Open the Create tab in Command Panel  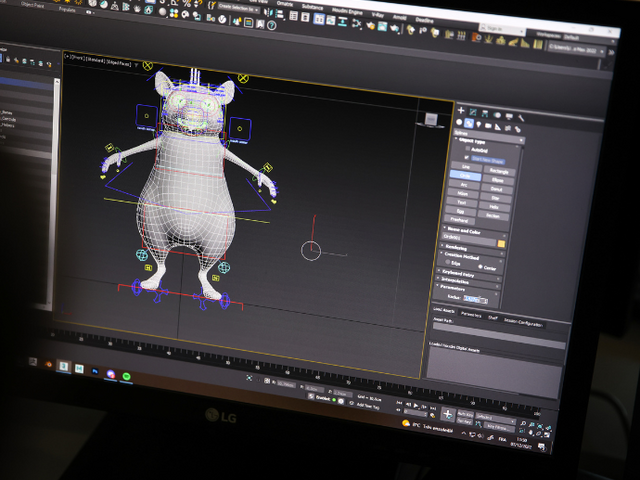[461, 110]
